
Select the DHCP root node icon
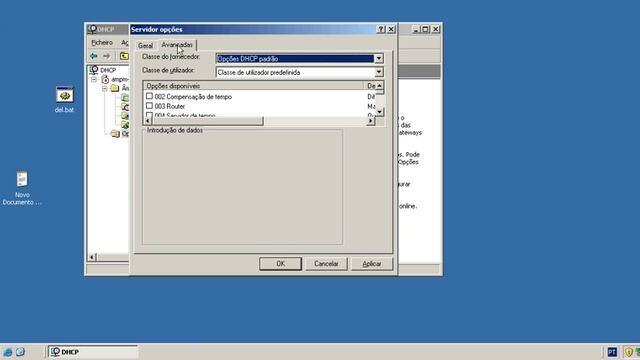[94, 70]
